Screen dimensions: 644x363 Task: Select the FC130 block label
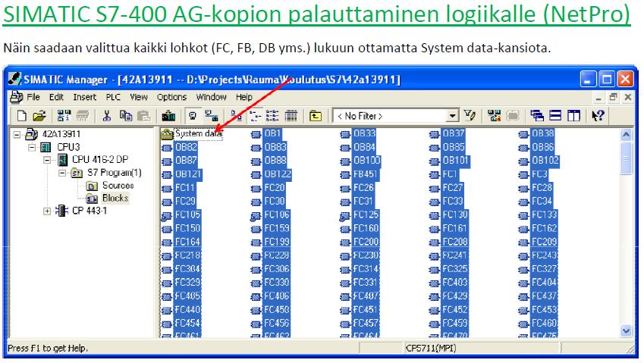coord(455,215)
